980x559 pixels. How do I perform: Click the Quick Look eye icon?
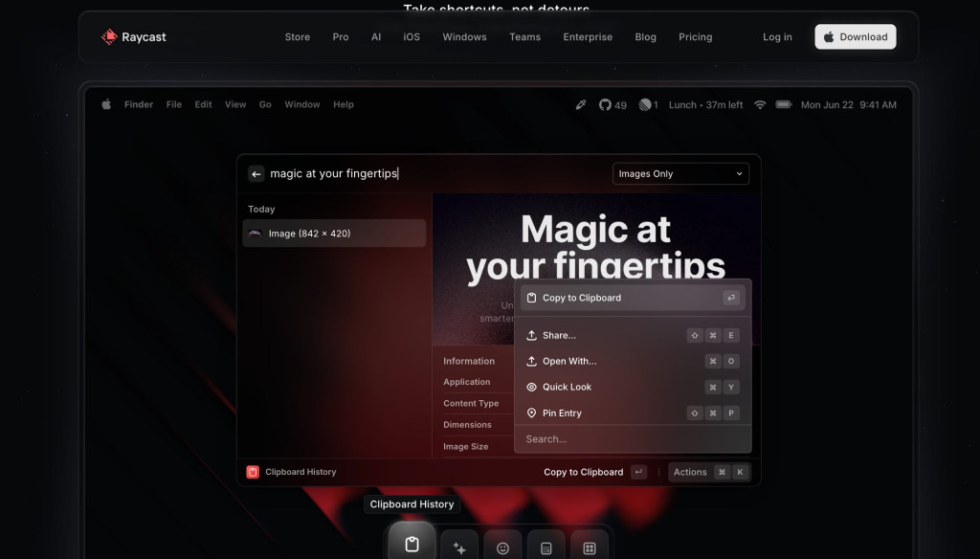[531, 387]
